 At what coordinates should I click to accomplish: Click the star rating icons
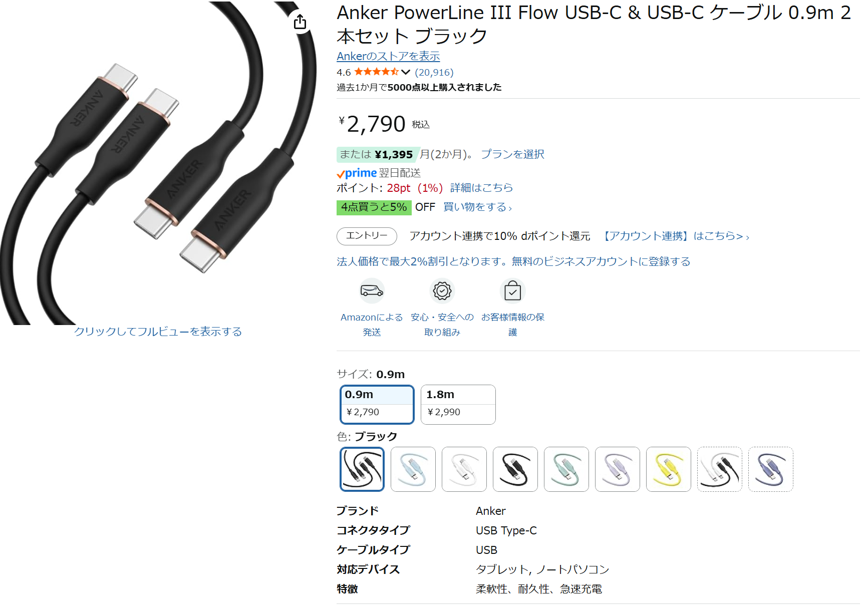376,72
